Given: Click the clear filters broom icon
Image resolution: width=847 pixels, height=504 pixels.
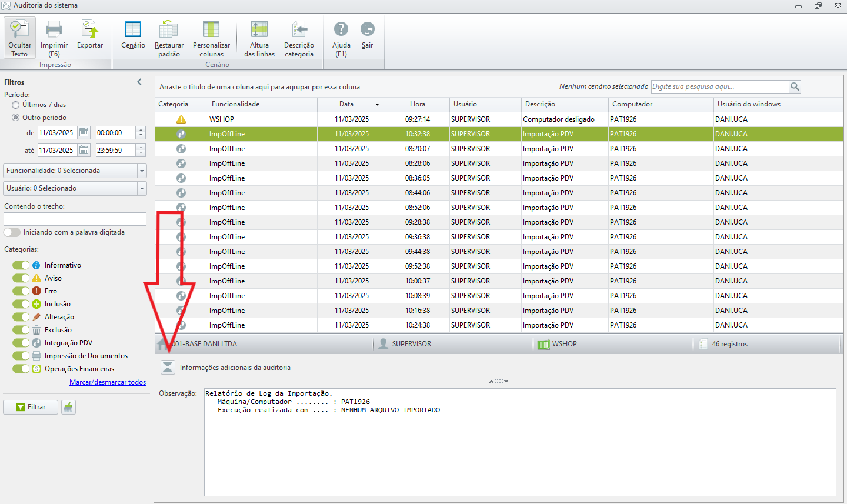Looking at the screenshot, I should click(x=69, y=407).
